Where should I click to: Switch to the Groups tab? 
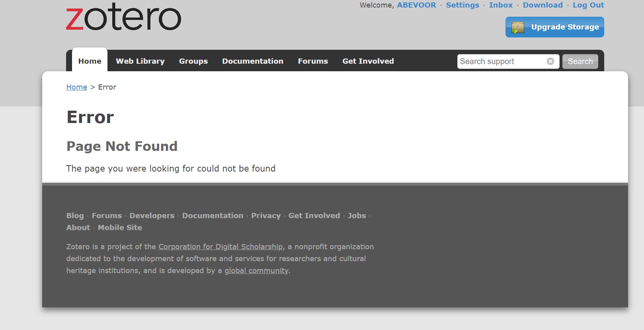[193, 61]
